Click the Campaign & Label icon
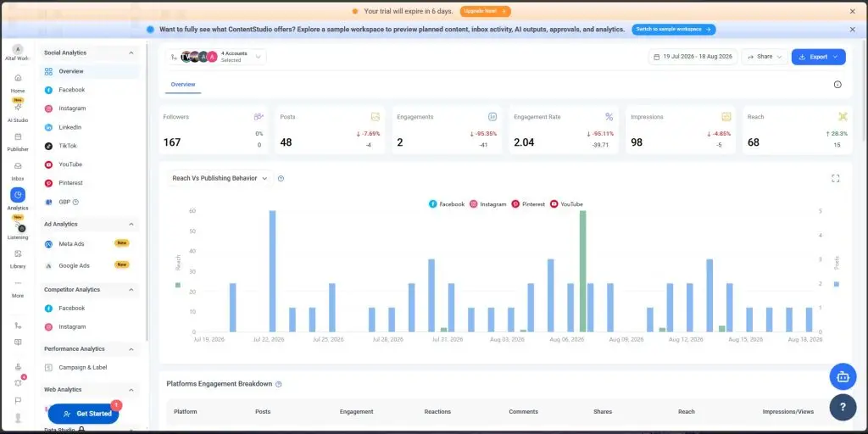This screenshot has width=868, height=434. tap(48, 368)
